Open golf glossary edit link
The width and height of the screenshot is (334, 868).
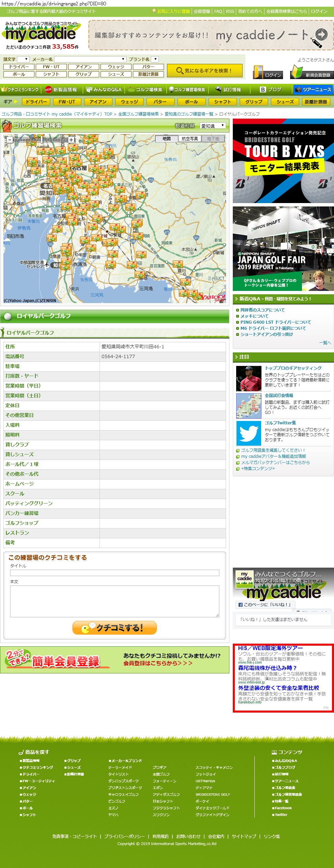pos(273,450)
